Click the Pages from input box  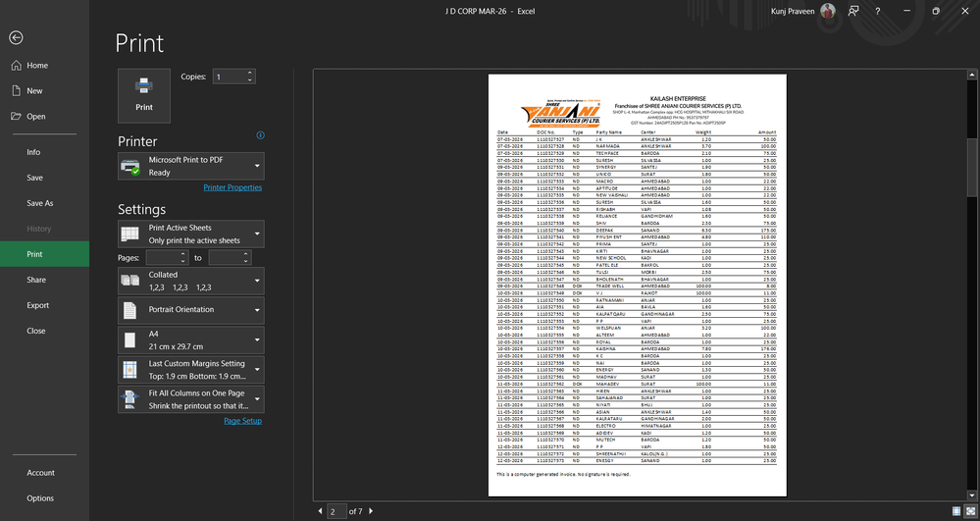point(163,258)
